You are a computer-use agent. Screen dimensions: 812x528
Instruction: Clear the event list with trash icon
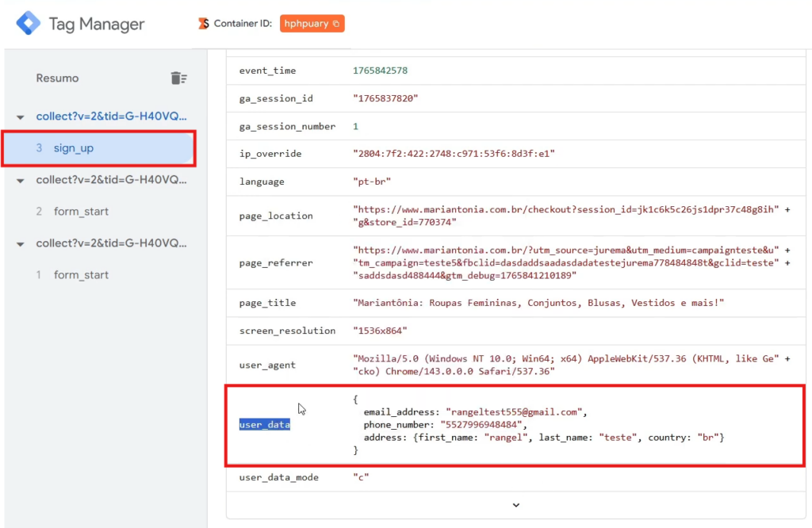(x=179, y=78)
